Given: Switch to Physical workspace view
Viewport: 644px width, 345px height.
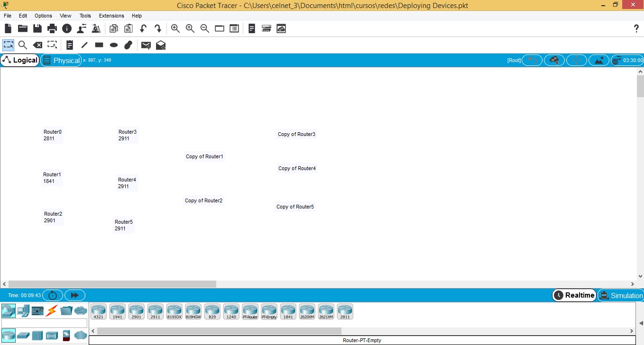Looking at the screenshot, I should [x=61, y=60].
